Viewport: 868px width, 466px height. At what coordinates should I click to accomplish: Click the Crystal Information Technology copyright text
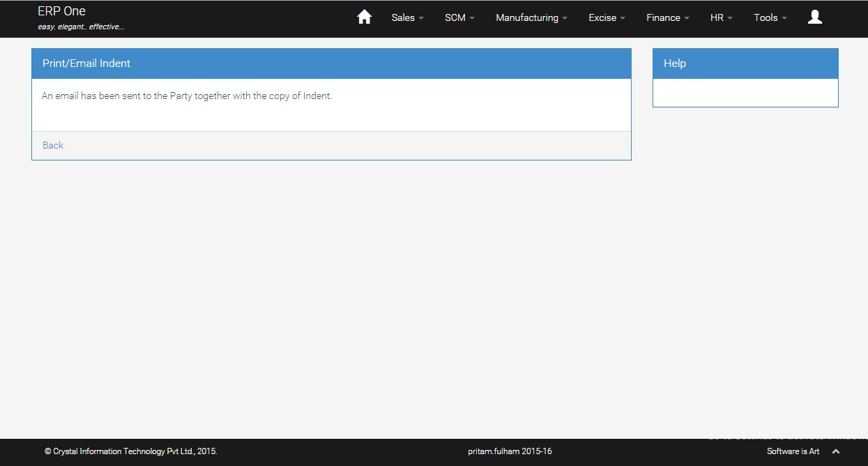(131, 451)
